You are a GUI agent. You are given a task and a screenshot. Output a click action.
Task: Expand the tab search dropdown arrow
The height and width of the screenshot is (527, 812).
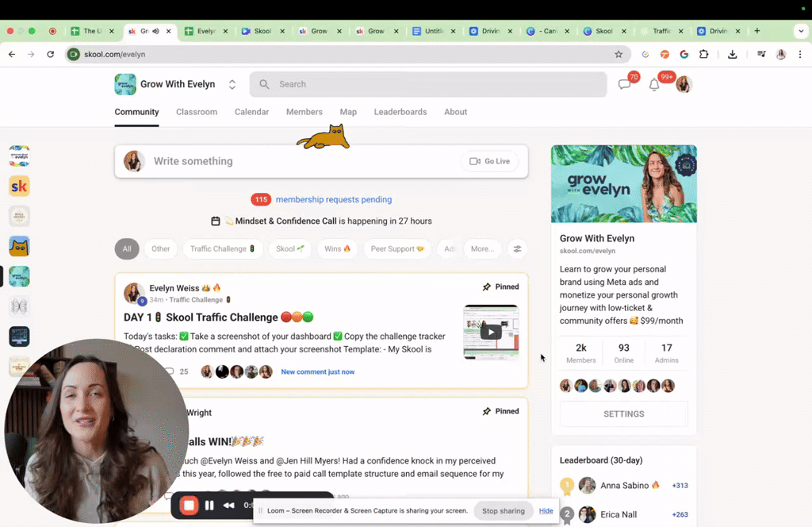(x=801, y=31)
